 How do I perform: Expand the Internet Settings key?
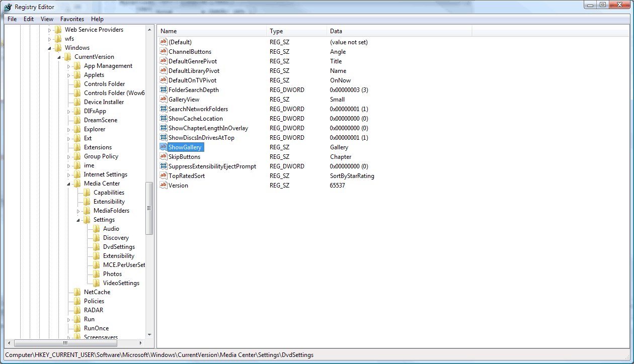point(69,174)
